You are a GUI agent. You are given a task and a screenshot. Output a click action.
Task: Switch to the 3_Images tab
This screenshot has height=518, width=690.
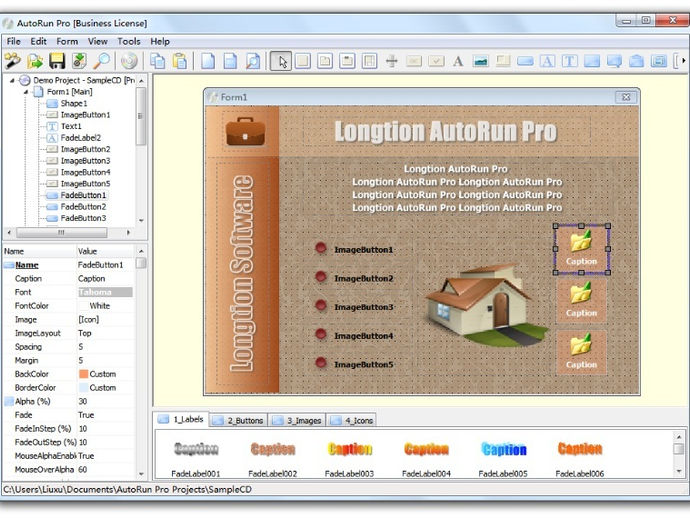pyautogui.click(x=297, y=420)
